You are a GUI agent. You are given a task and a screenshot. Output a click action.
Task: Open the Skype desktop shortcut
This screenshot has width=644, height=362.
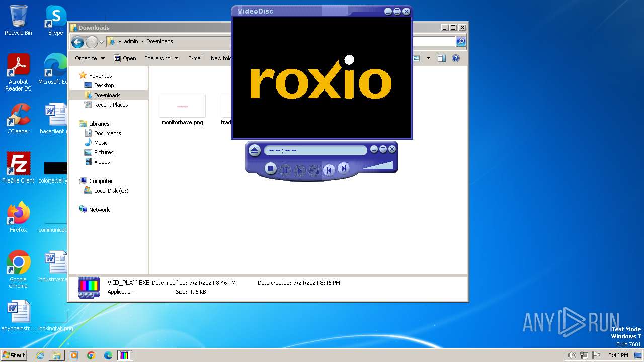[55, 21]
